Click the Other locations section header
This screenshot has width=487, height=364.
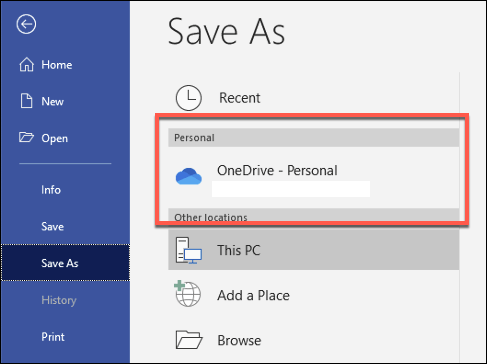coord(313,217)
